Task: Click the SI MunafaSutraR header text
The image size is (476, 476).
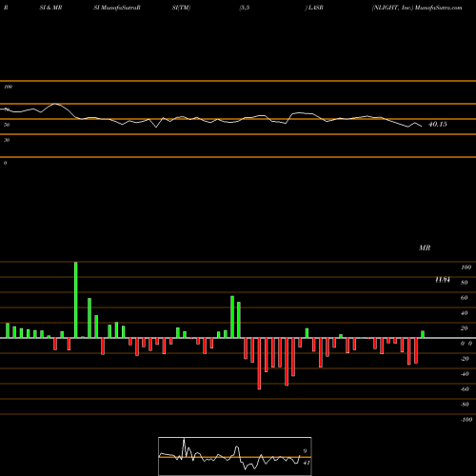Action: (117, 8)
